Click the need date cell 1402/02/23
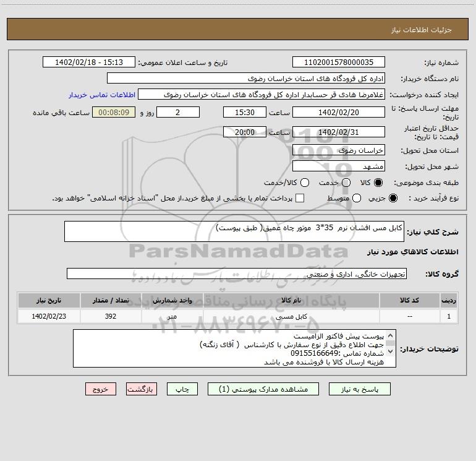This screenshot has height=461, width=476. tap(49, 316)
